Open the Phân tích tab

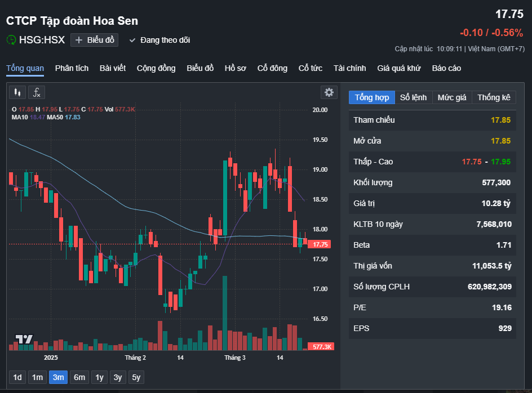[x=72, y=69]
